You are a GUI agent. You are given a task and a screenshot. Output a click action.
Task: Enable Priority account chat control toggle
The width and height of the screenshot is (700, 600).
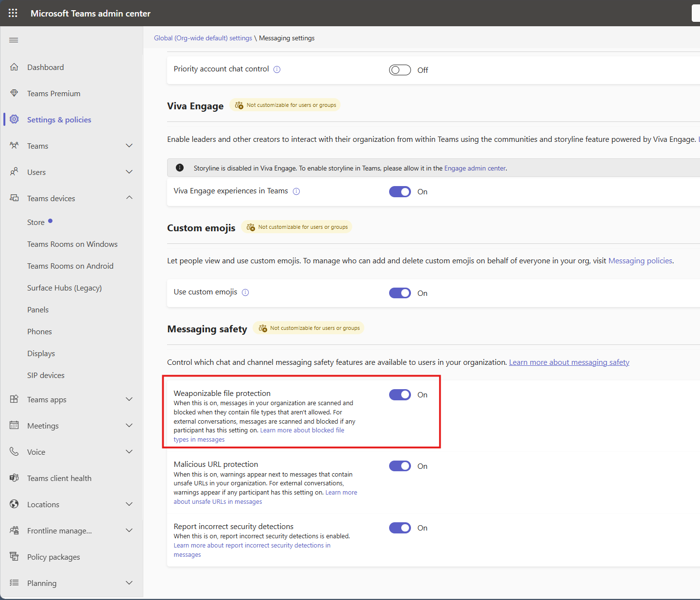click(x=400, y=70)
